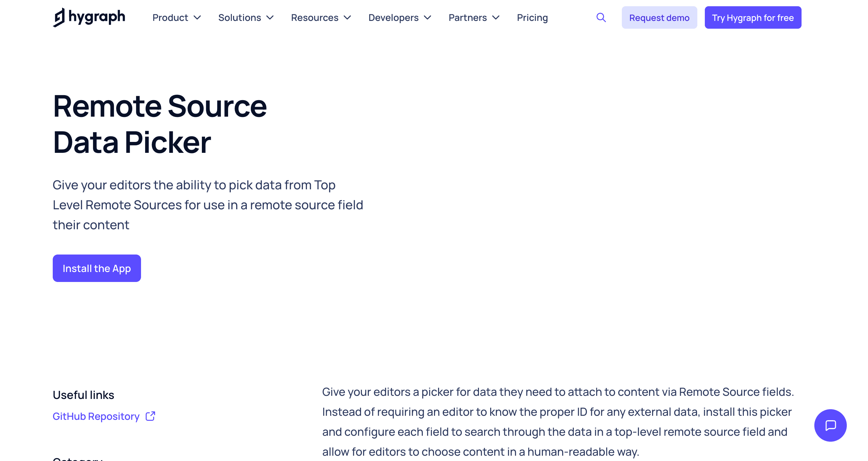
Task: Open the site search magnifier icon
Action: (x=601, y=17)
